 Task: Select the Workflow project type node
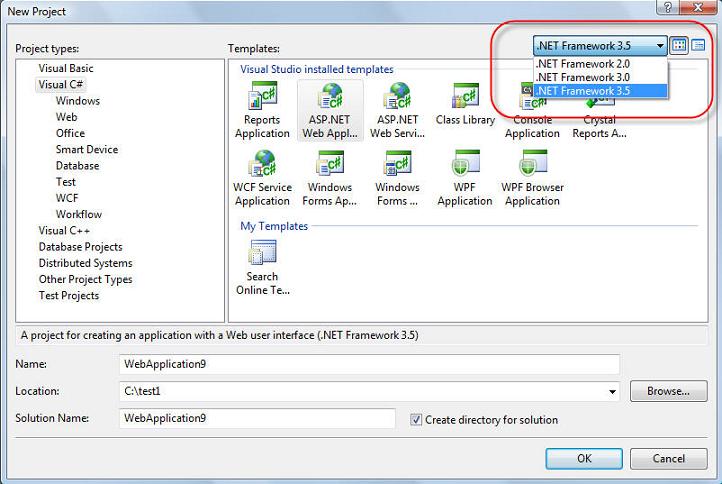click(x=79, y=214)
